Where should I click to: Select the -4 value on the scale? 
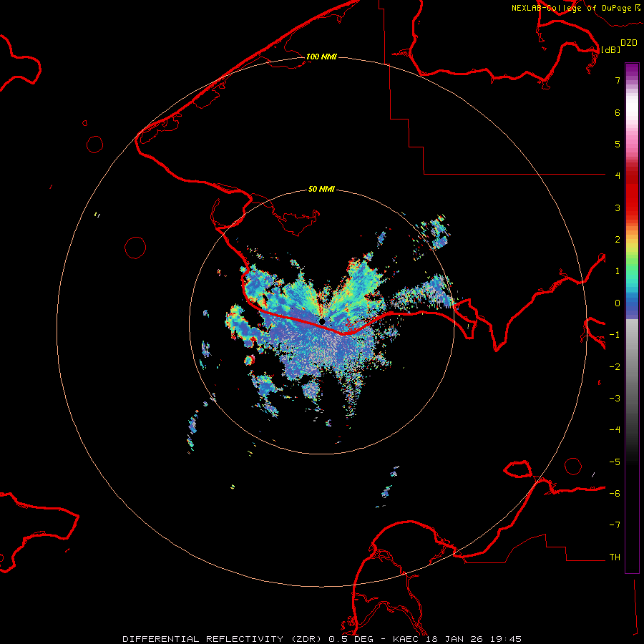pos(615,430)
